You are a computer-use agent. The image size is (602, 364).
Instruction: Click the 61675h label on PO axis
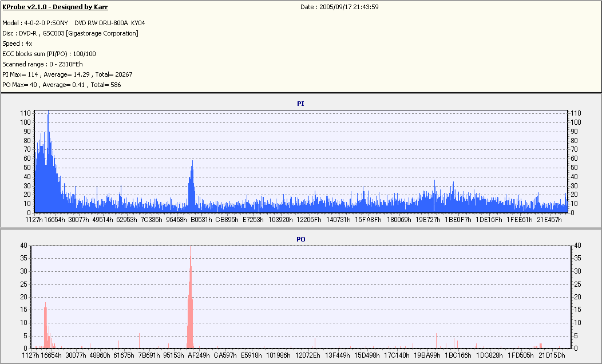(124, 355)
